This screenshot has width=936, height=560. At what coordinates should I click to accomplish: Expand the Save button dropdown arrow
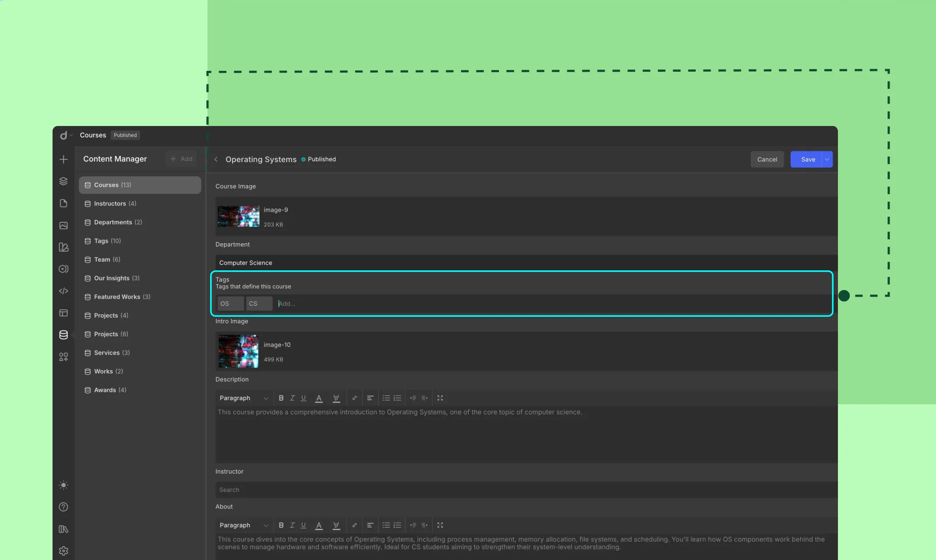(x=827, y=159)
